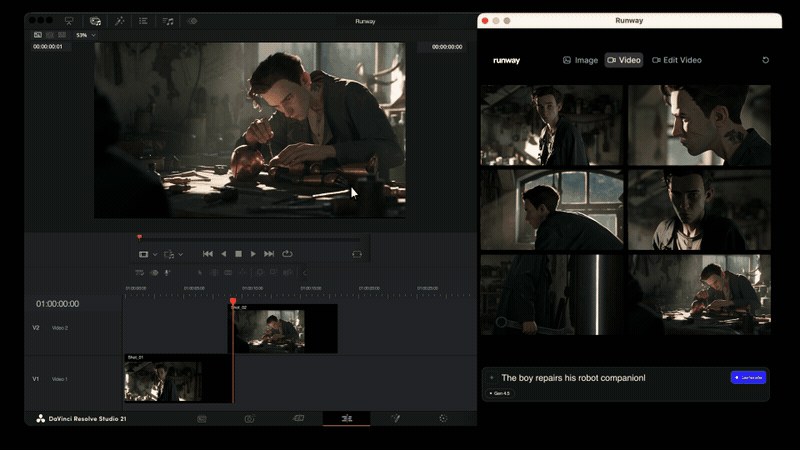Switch to the Cut page icon

tap(298, 418)
